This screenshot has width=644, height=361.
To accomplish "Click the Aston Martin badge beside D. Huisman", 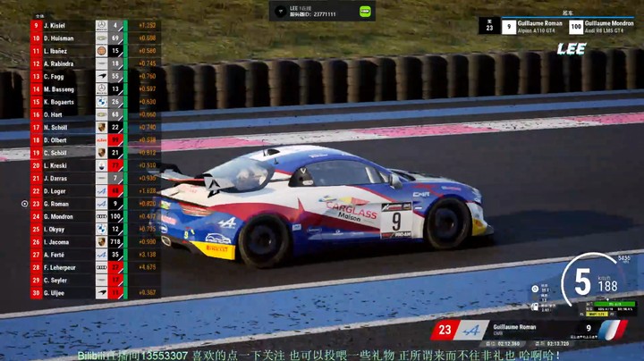I will (101, 38).
